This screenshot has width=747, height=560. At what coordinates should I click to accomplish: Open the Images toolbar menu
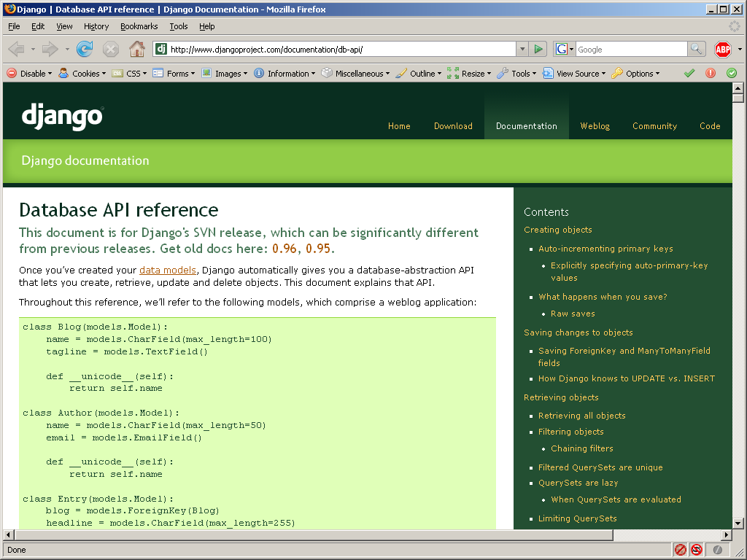(225, 74)
